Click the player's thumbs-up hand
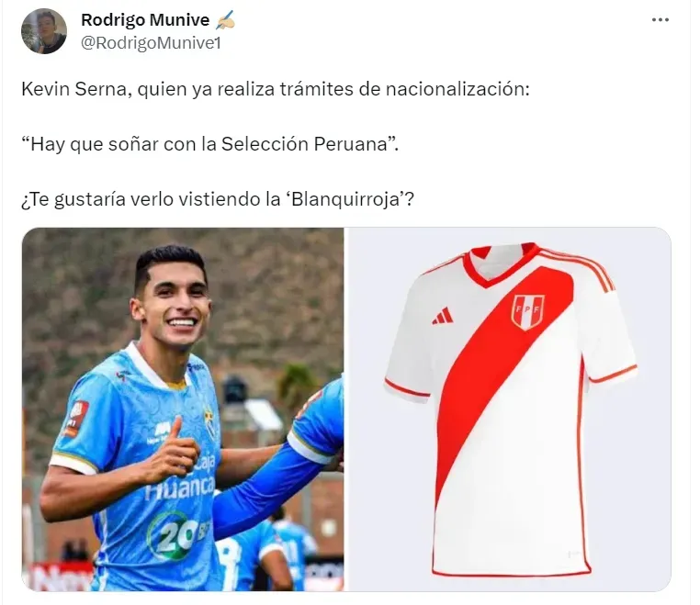The image size is (700, 605). (x=173, y=453)
